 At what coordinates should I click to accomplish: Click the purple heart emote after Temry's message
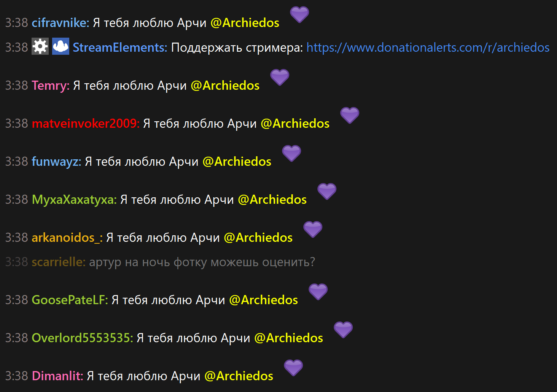coord(280,78)
